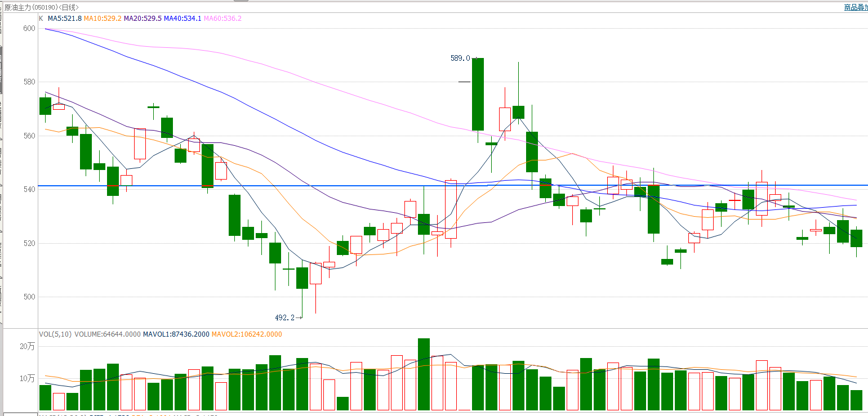Viewport: 868px width, 416px height.
Task: Select the K indicator label
Action: tap(41, 19)
